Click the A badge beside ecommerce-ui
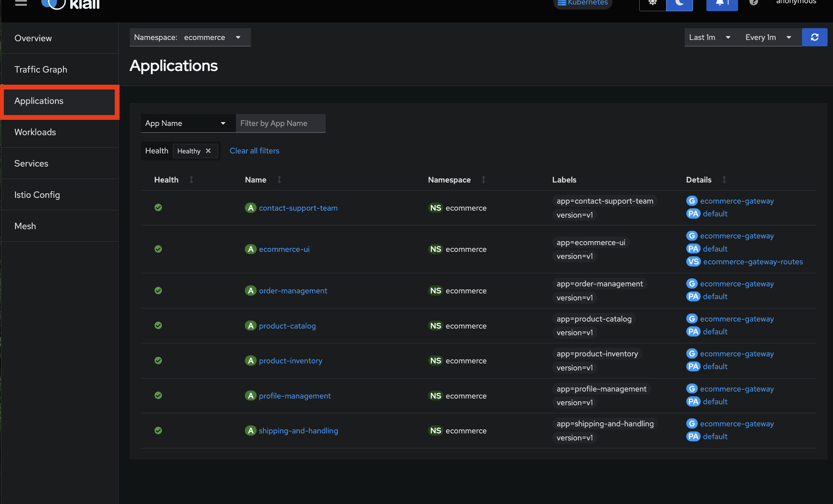Screen dimensions: 833x504 251,249
